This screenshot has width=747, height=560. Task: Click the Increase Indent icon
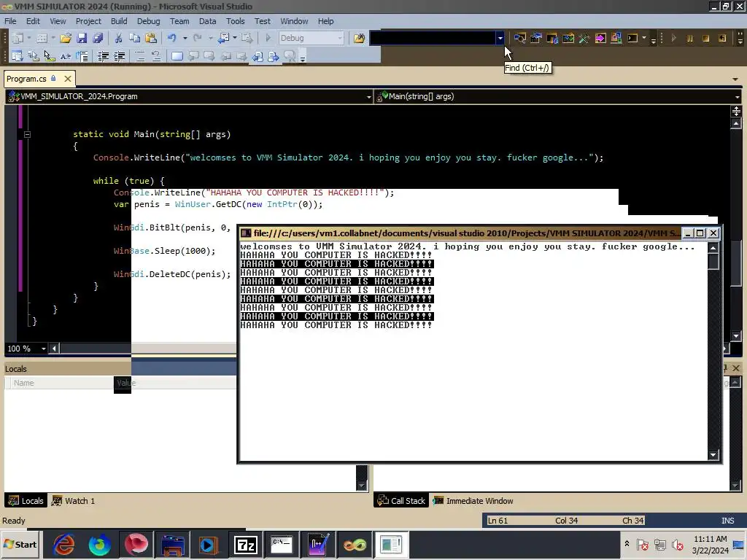[119, 56]
